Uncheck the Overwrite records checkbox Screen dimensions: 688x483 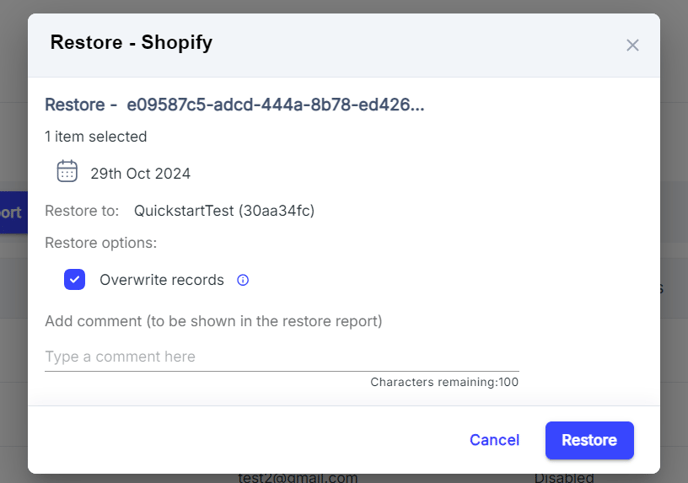point(75,279)
